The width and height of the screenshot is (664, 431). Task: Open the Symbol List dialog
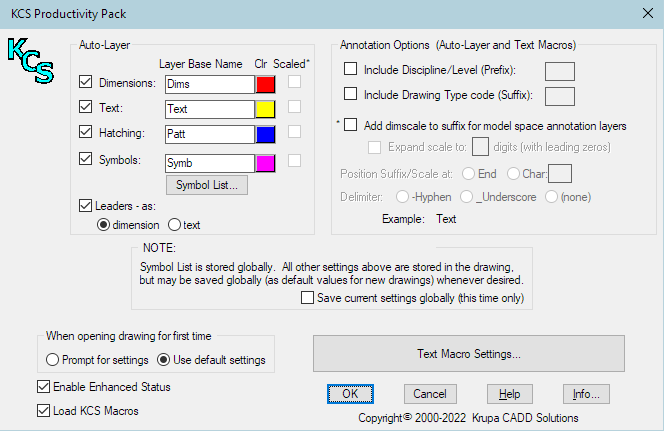[207, 185]
